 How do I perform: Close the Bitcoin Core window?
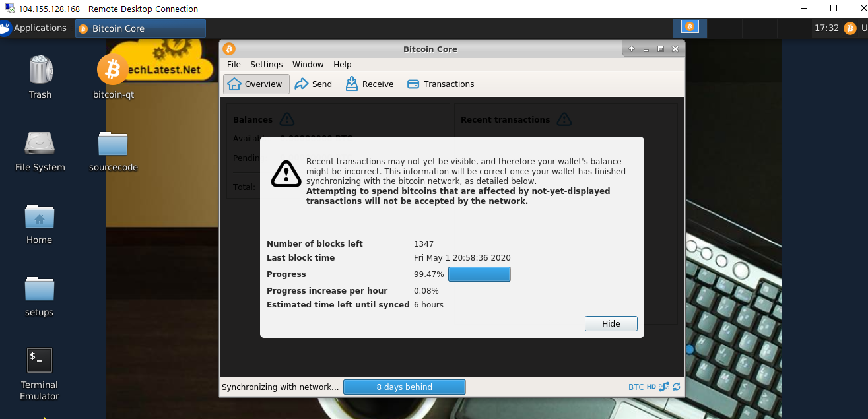(x=675, y=49)
